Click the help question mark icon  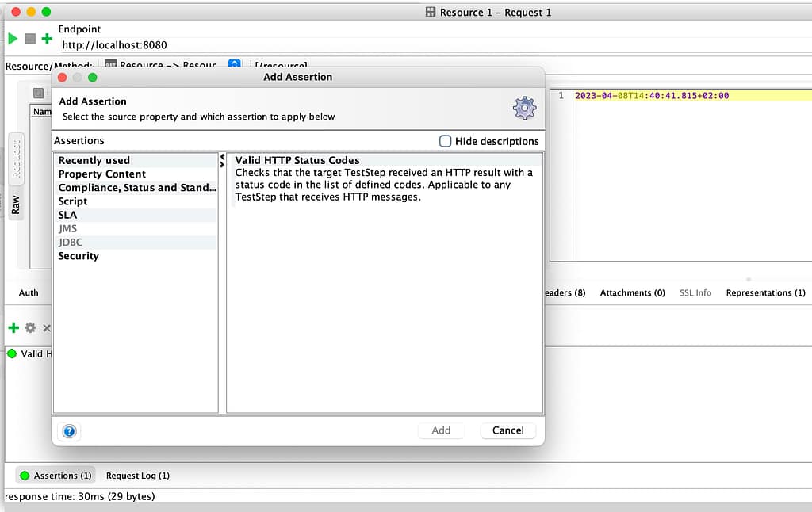tap(70, 430)
